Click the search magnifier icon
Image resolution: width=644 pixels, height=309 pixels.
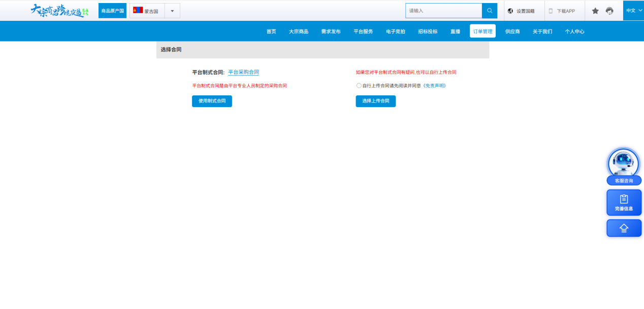click(490, 11)
